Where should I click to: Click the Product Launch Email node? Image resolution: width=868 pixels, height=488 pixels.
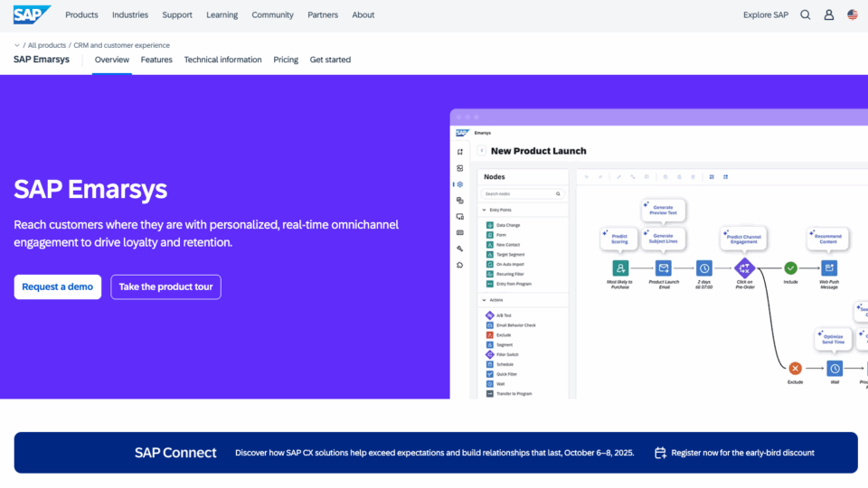[663, 268]
